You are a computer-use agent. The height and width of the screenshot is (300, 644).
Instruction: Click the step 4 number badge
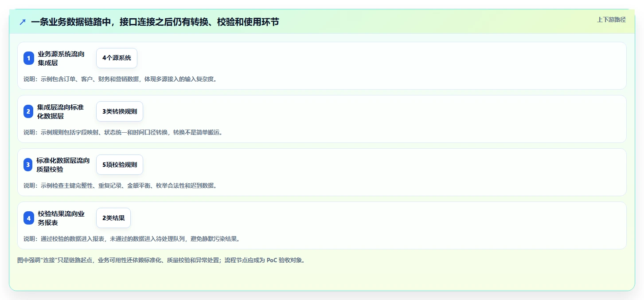click(x=29, y=218)
